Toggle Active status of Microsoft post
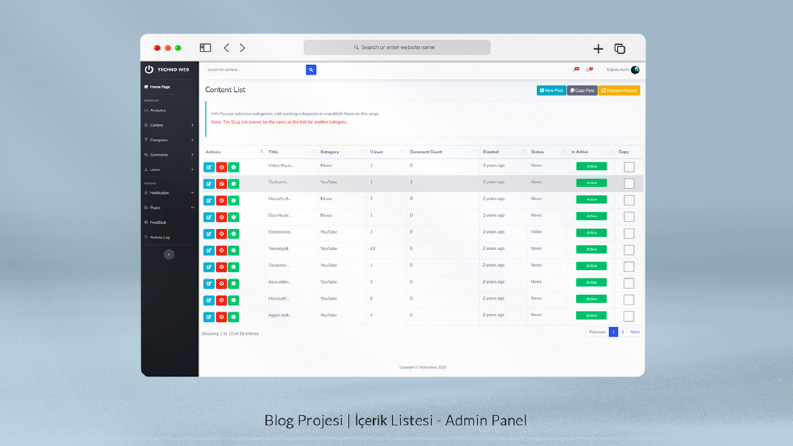 point(591,299)
